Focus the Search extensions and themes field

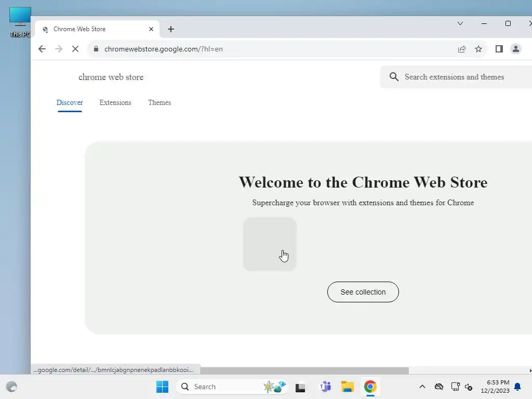click(x=456, y=77)
